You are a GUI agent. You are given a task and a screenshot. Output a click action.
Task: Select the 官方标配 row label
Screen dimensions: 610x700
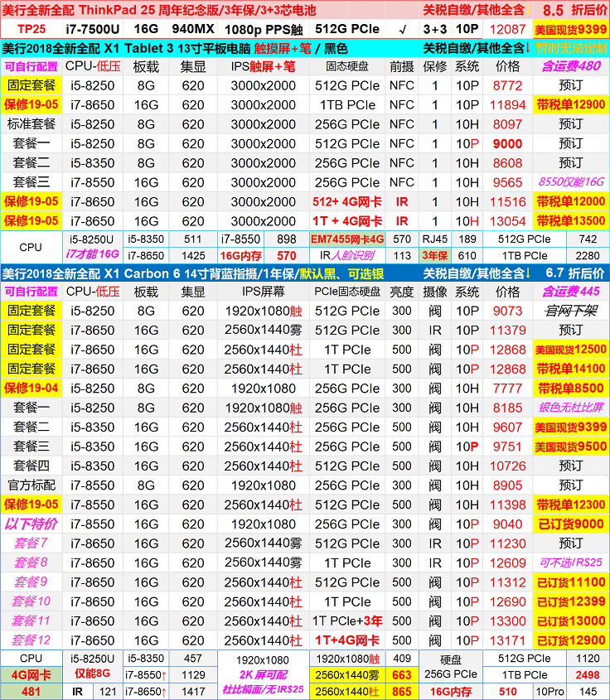(x=31, y=485)
